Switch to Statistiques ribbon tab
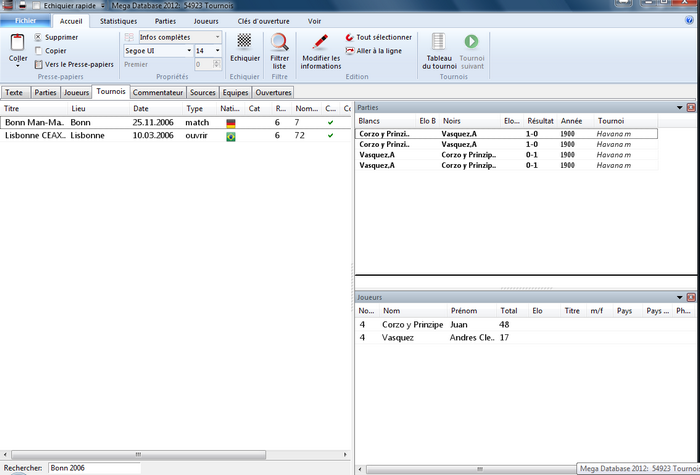The height and width of the screenshot is (475, 700). (118, 21)
